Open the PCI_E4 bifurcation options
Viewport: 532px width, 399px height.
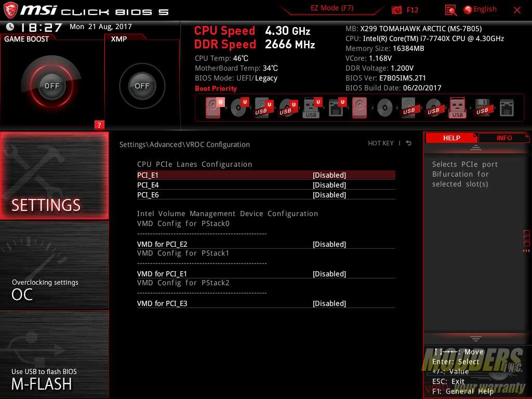266,184
